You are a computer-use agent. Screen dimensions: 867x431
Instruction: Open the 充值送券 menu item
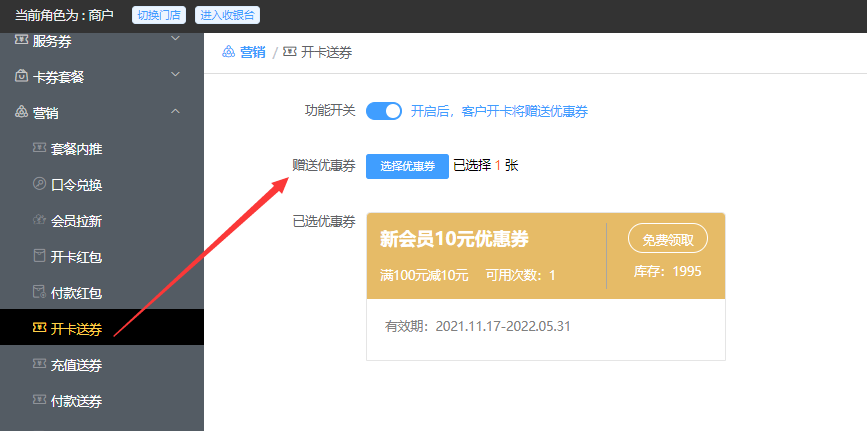coord(102,365)
